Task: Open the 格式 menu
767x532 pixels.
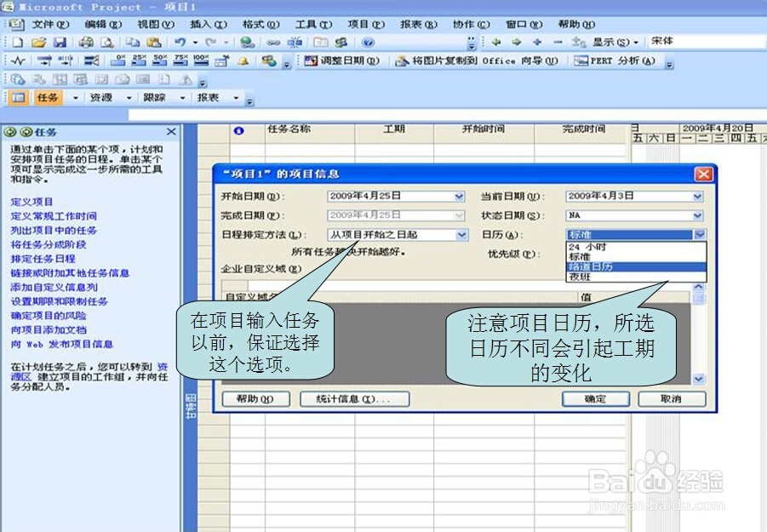Action: pos(260,25)
